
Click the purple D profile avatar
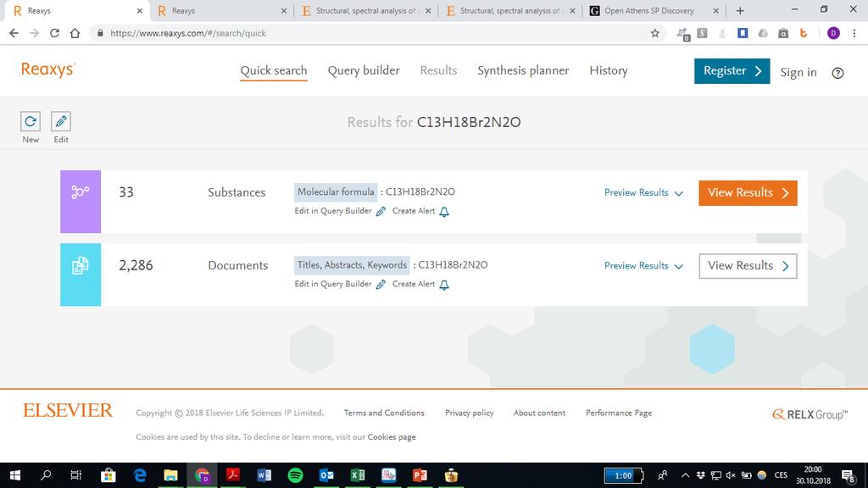pos(833,33)
